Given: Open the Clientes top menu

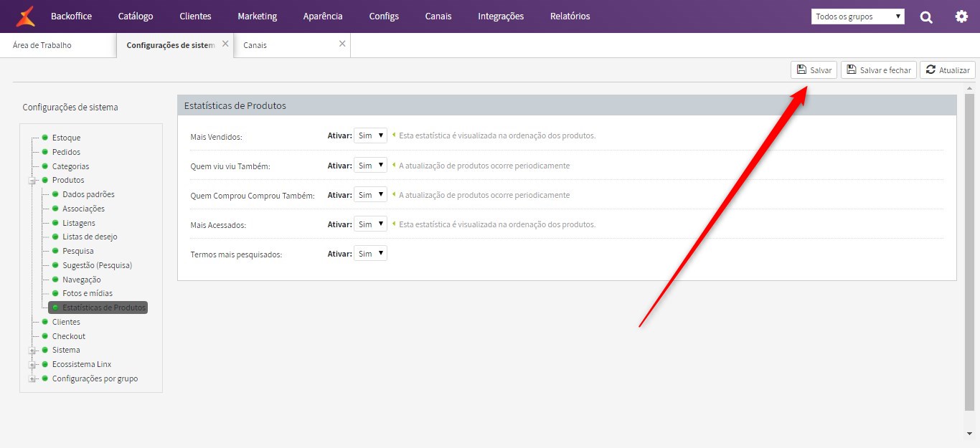Looking at the screenshot, I should (x=195, y=16).
